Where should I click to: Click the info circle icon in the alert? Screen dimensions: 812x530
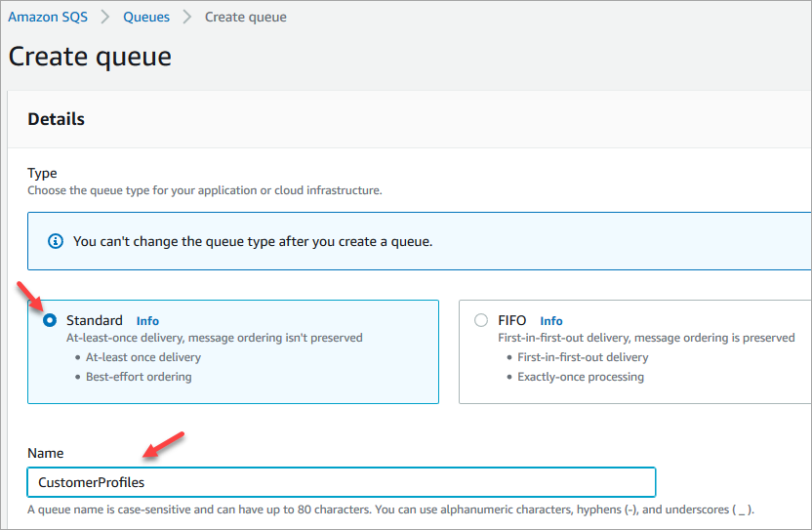tap(56, 241)
